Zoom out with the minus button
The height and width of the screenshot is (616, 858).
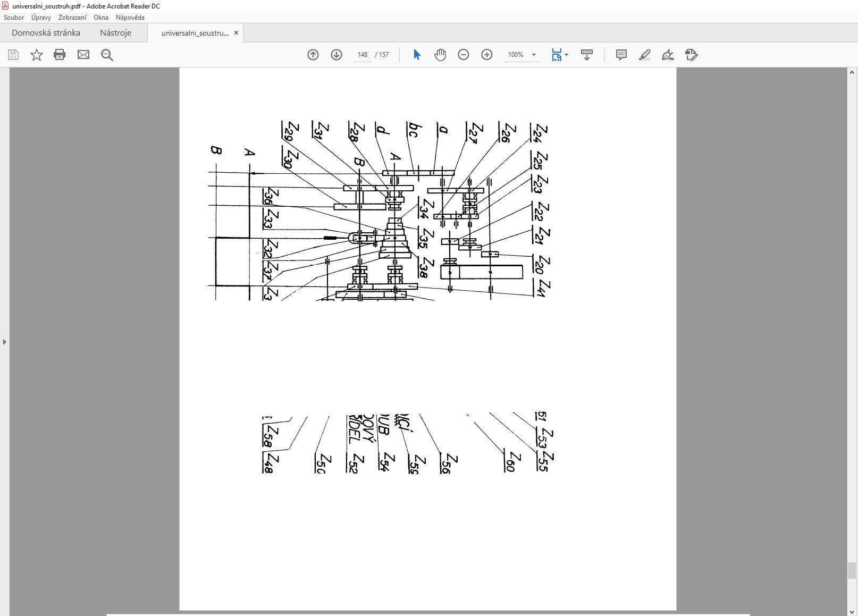(464, 55)
